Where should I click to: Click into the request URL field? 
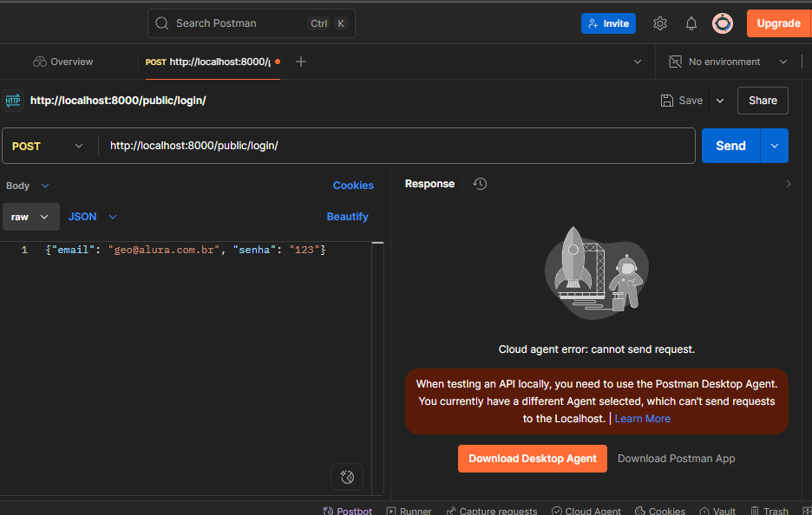pyautogui.click(x=396, y=146)
